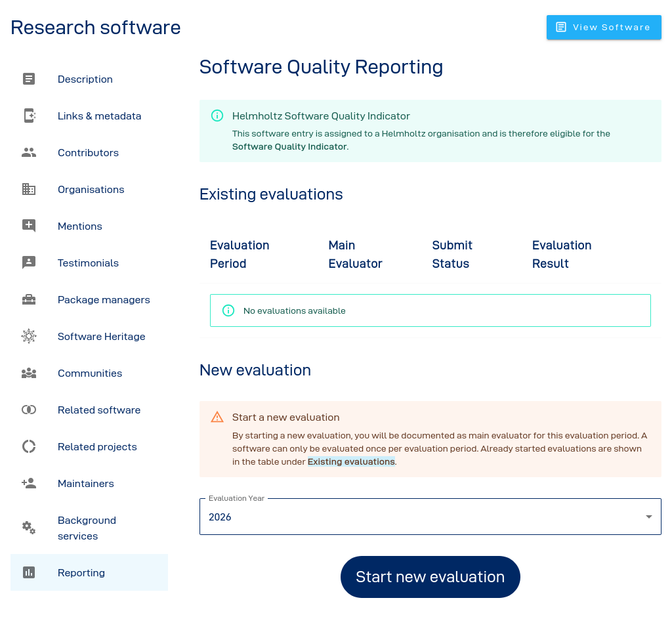The height and width of the screenshot is (617, 672).
Task: Click the warning triangle beside Start a new evaluation
Action: tap(217, 417)
